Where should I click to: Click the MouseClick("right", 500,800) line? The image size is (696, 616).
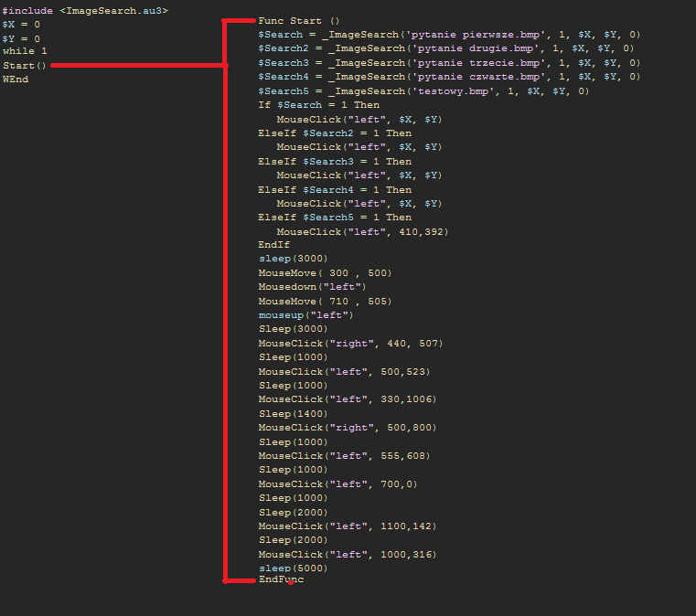tap(348, 428)
